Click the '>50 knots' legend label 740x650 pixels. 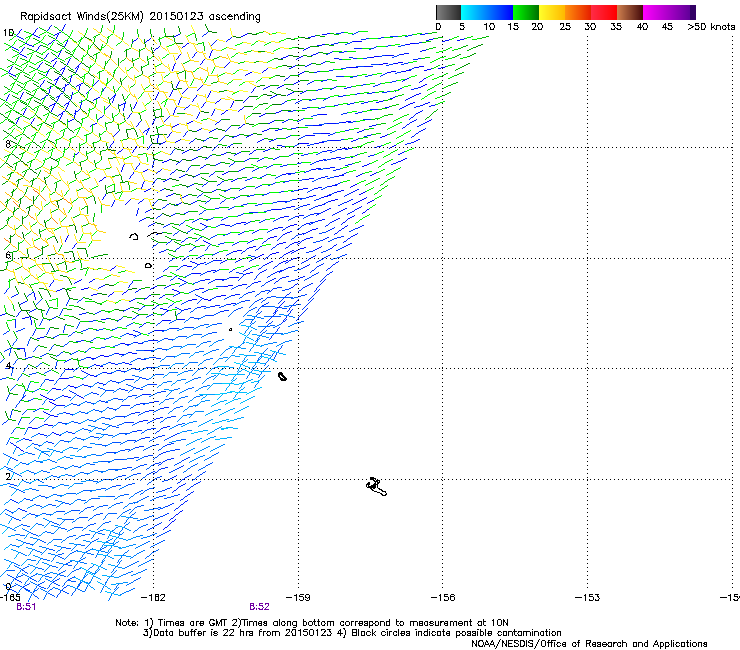711,27
